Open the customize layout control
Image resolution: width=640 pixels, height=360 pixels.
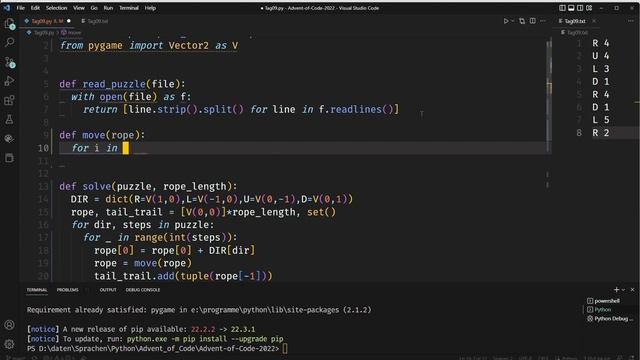(589, 8)
